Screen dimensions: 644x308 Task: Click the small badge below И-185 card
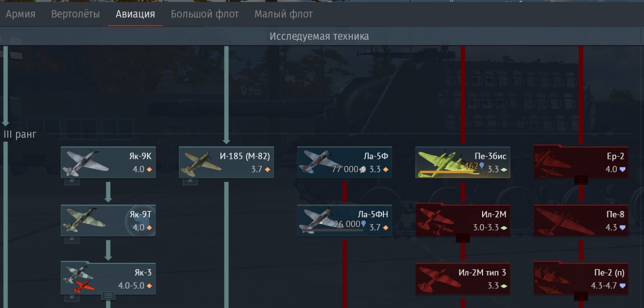[x=190, y=182]
